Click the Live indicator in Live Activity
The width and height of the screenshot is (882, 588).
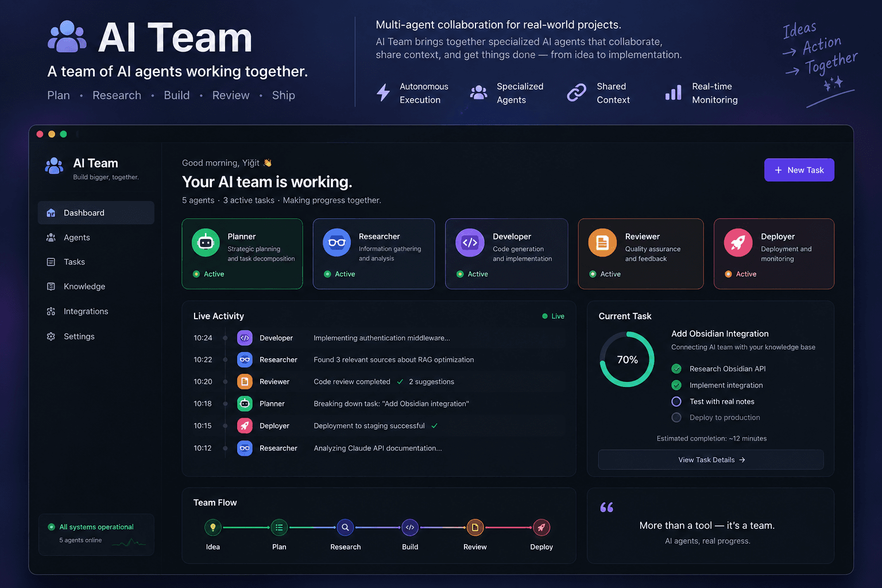coord(553,316)
